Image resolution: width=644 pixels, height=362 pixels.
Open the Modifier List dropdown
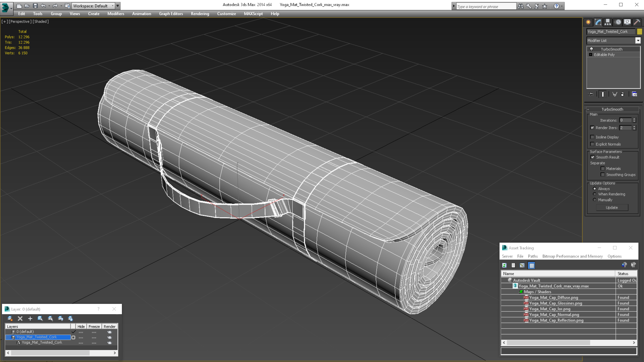638,40
